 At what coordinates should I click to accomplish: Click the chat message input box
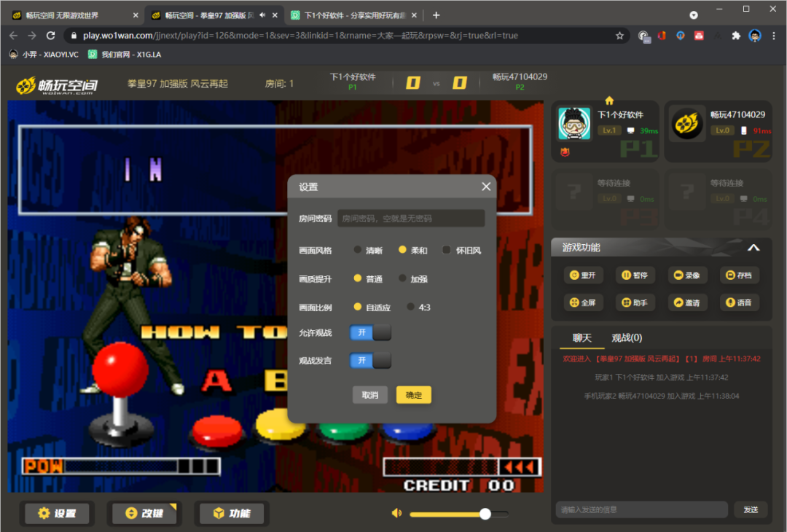tap(641, 509)
